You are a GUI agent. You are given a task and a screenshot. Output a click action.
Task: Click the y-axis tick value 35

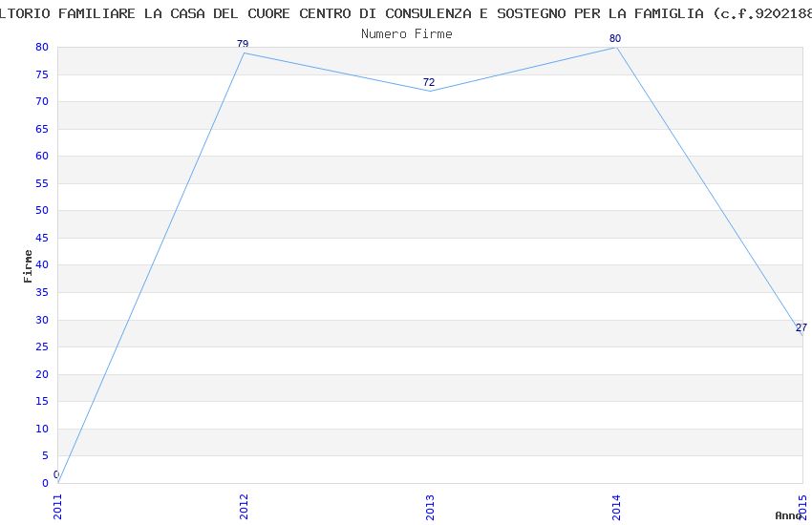tap(42, 292)
